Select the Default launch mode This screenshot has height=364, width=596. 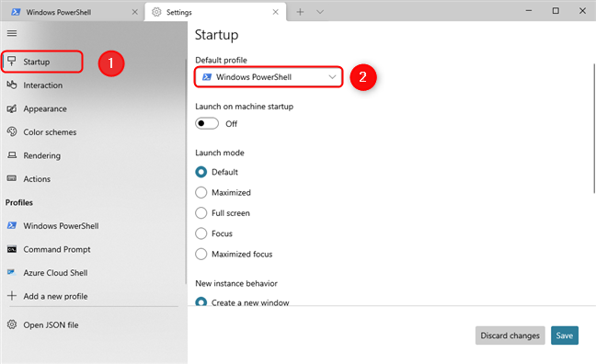201,172
